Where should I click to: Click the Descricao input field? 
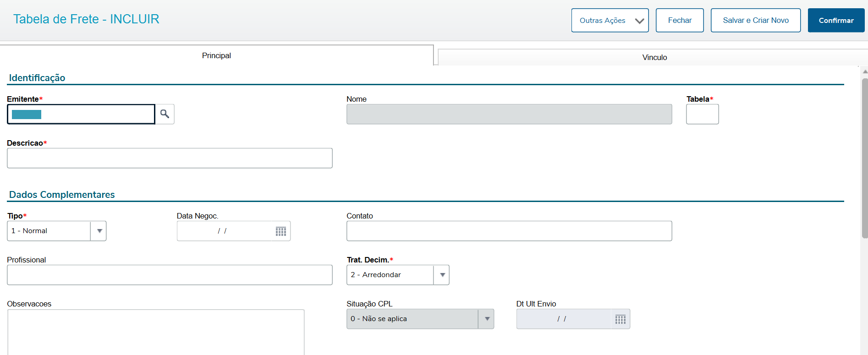(170, 158)
